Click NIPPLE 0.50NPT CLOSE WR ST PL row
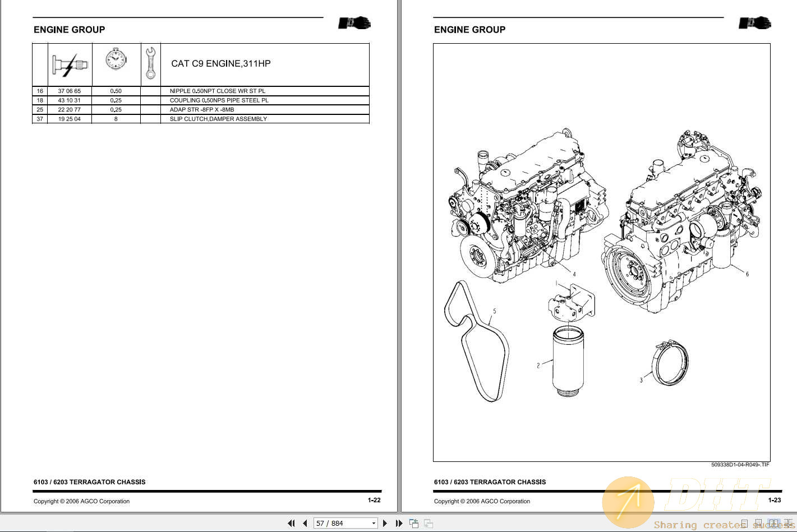This screenshot has width=797, height=532. coord(201,91)
